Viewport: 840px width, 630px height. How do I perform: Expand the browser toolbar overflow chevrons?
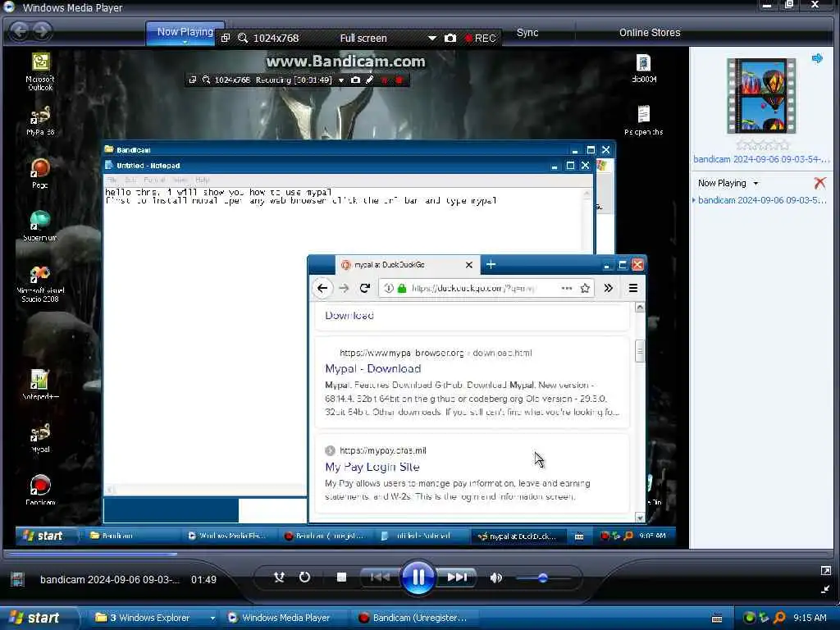coord(608,288)
